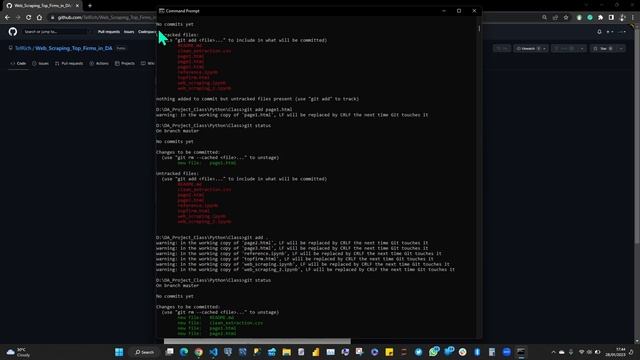This screenshot has height=360, width=640.
Task: Close the Web_Scraping_Top_Firms_in_DA browser tab
Action: (x=77, y=6)
